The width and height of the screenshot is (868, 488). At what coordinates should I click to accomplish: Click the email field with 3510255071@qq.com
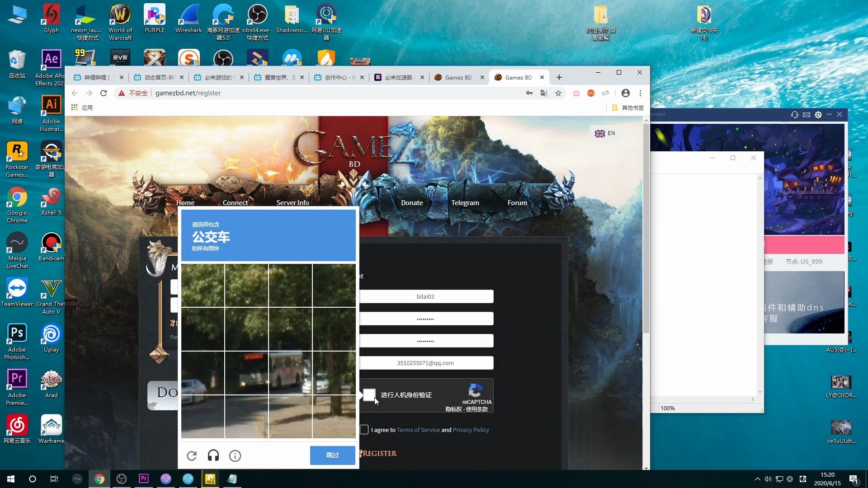pos(426,363)
